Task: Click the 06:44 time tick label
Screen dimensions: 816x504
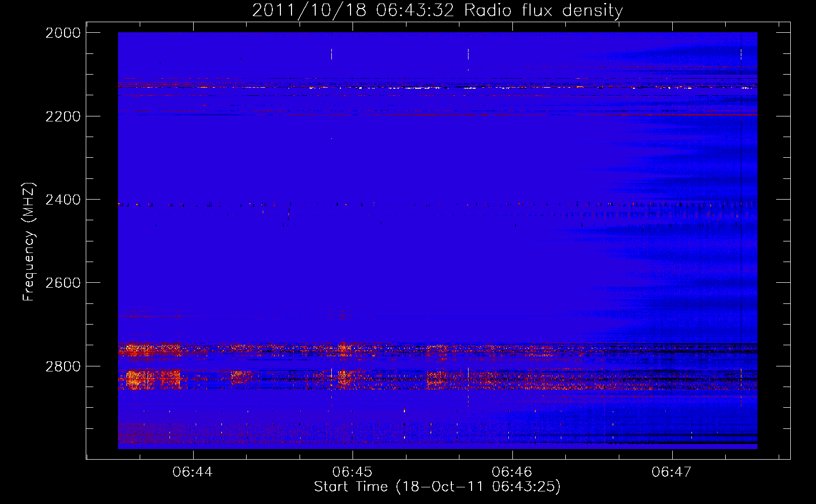Action: coord(193,472)
